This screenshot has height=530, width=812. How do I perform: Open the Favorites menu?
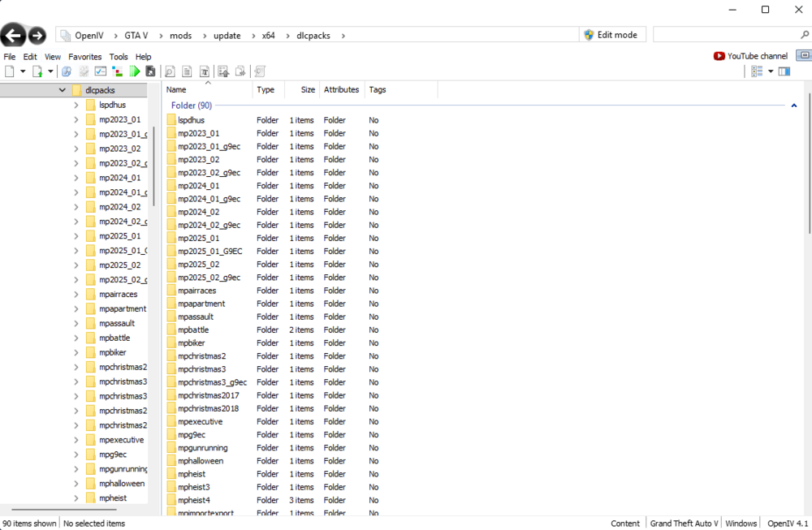[x=84, y=57]
